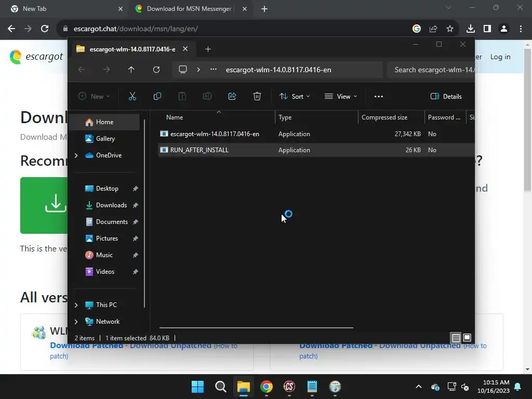Viewport: 532px width, 399px height.
Task: Click the Rename icon in Explorer toolbar
Action: tap(207, 96)
